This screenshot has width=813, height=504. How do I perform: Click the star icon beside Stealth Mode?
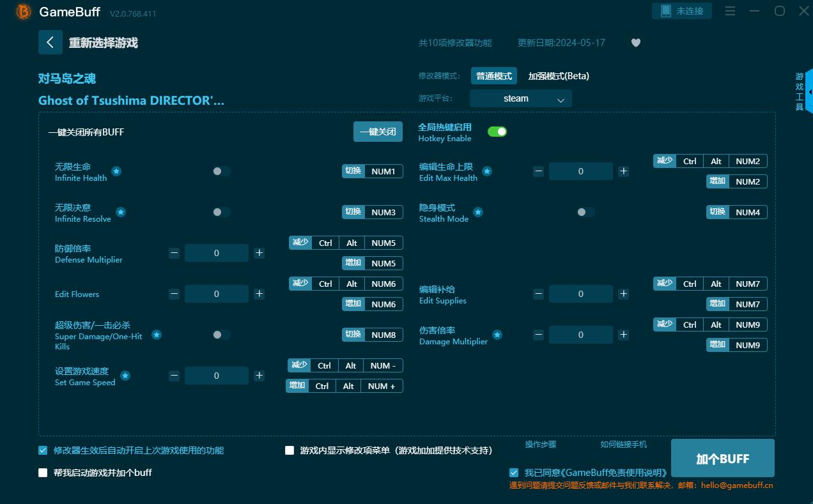point(478,212)
